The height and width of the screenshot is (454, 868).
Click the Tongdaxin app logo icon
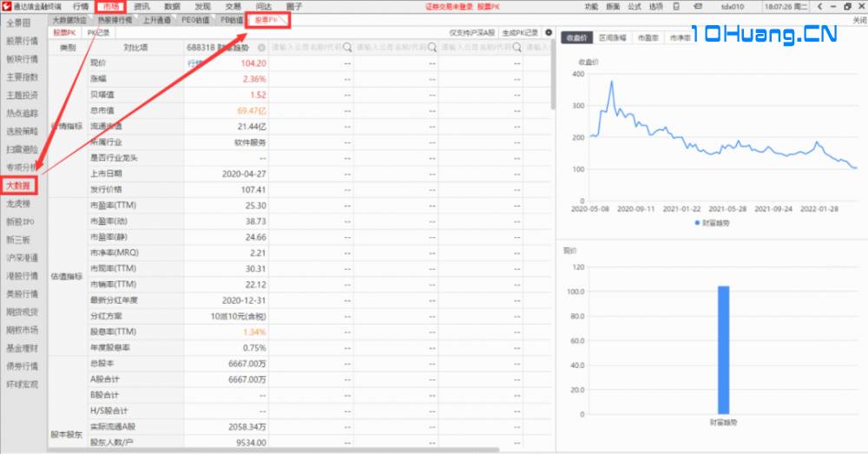pos(6,6)
